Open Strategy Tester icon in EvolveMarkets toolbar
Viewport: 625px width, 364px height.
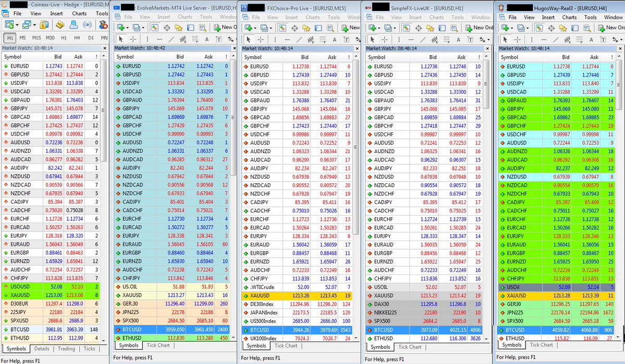point(202,27)
